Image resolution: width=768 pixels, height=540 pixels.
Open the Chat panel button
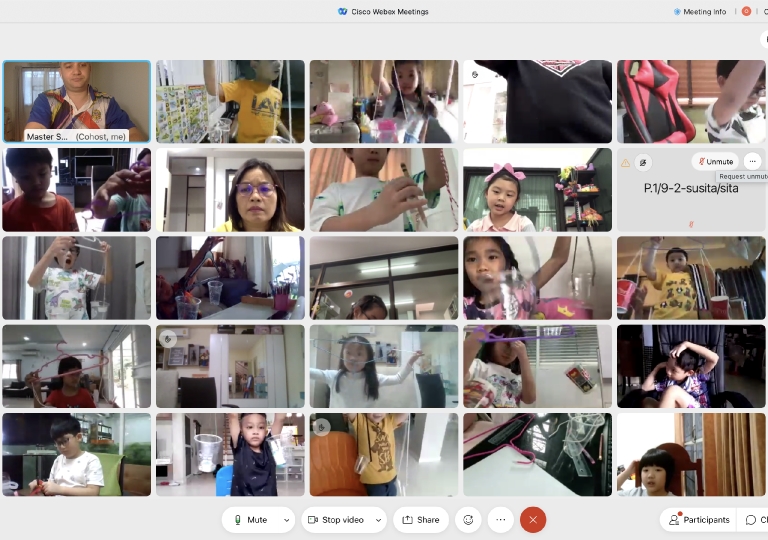[755, 520]
